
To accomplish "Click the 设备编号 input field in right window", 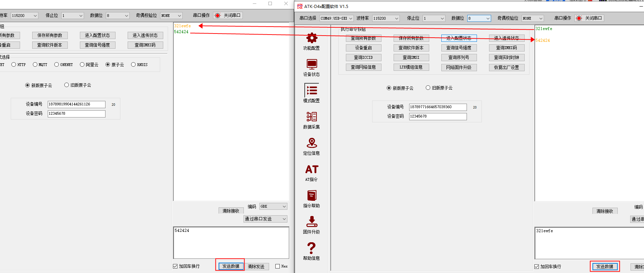I will 438,107.
